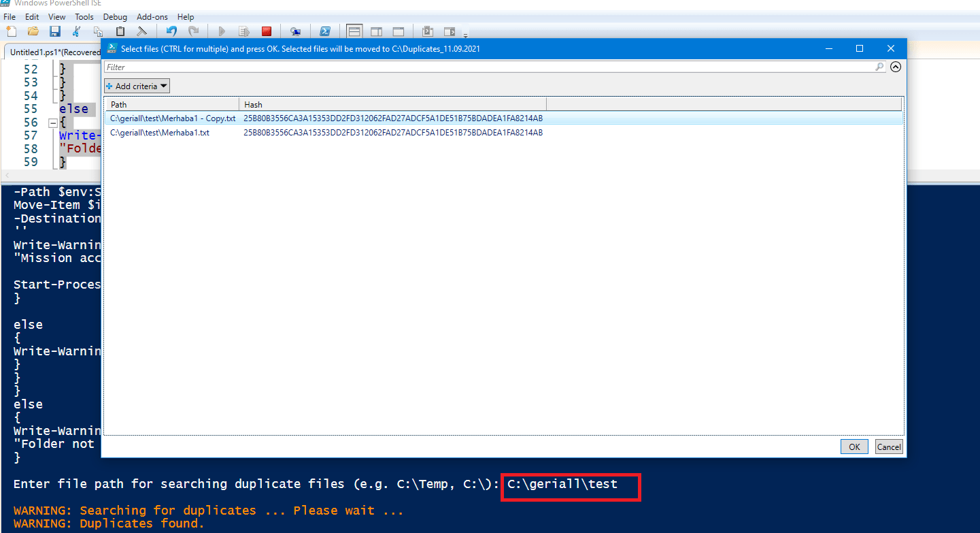The width and height of the screenshot is (980, 533).
Task: Stop the running operation with the red square
Action: 267,31
